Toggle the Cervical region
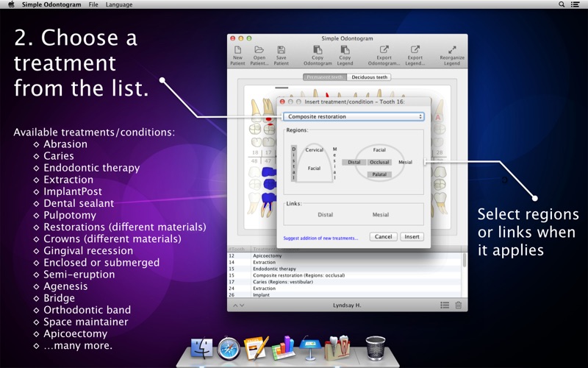 tap(315, 150)
